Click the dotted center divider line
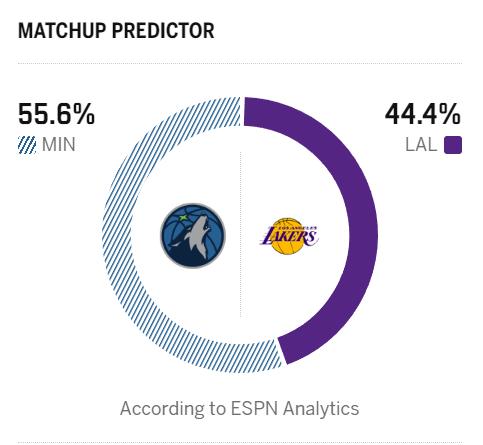 click(x=241, y=234)
